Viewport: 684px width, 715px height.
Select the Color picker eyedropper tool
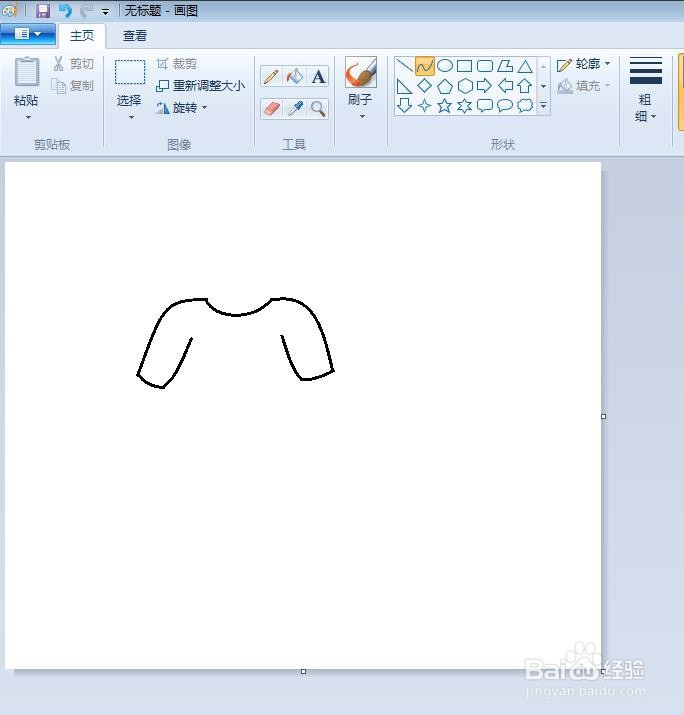click(295, 109)
